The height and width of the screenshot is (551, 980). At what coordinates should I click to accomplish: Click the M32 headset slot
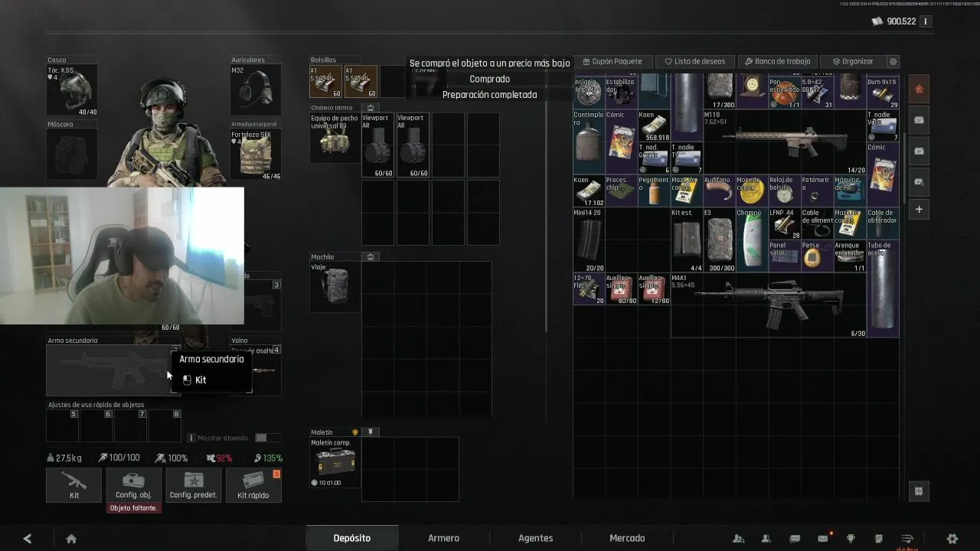256,90
